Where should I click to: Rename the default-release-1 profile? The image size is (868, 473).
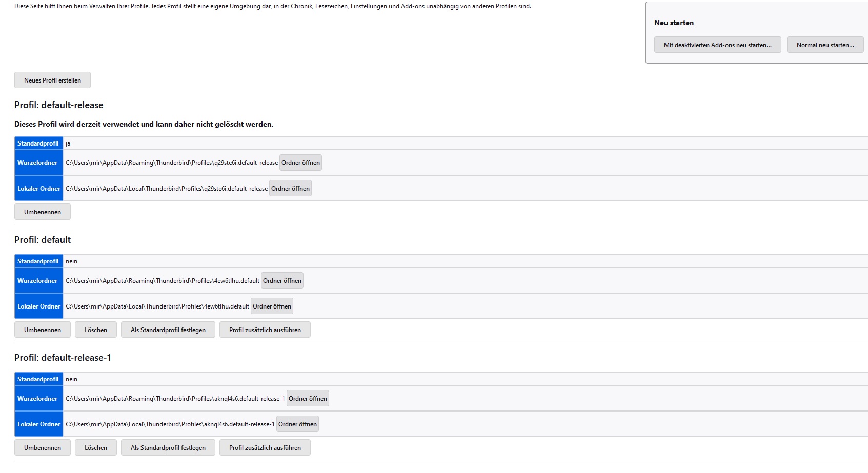point(43,447)
